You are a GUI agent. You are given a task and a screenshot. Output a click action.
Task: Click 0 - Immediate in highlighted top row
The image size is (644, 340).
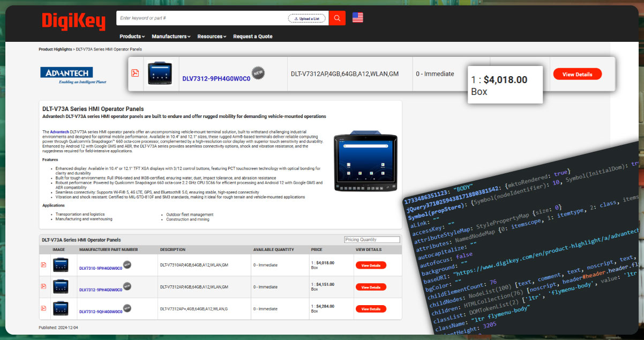point(435,74)
